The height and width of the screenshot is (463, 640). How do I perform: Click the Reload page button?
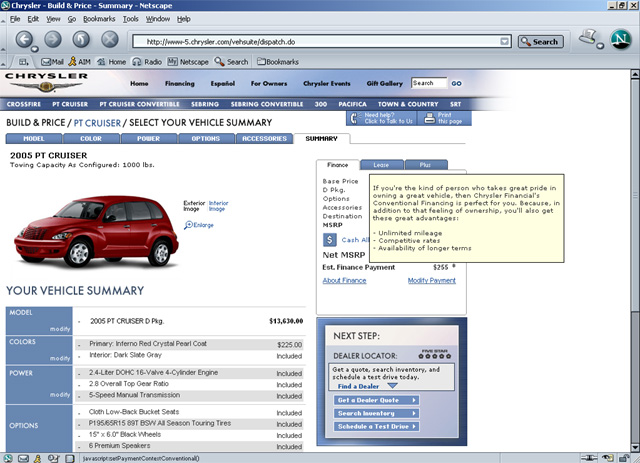(x=81, y=40)
